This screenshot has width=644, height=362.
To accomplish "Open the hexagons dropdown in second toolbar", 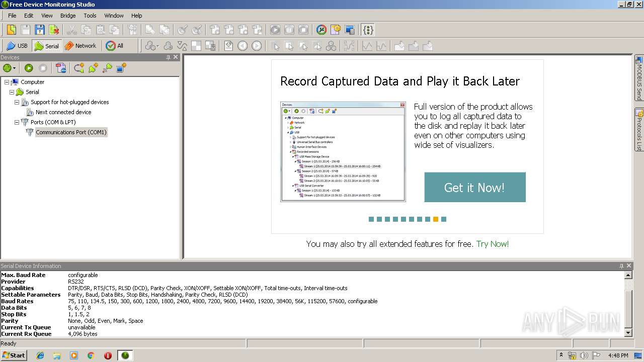I will [x=152, y=46].
